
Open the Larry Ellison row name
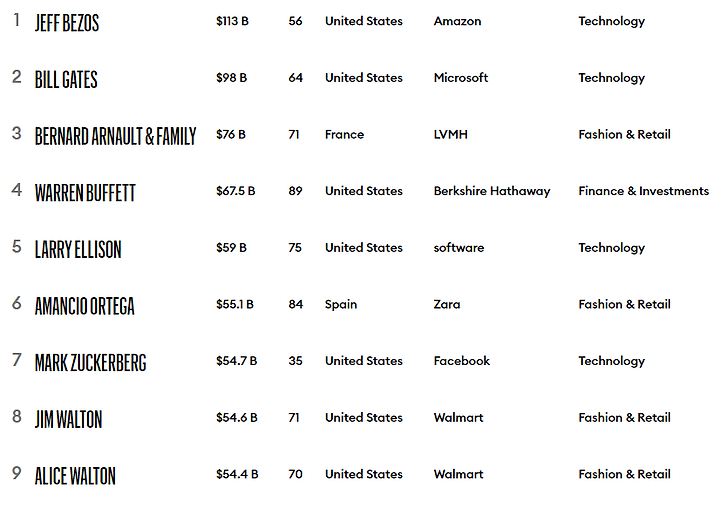tap(78, 249)
